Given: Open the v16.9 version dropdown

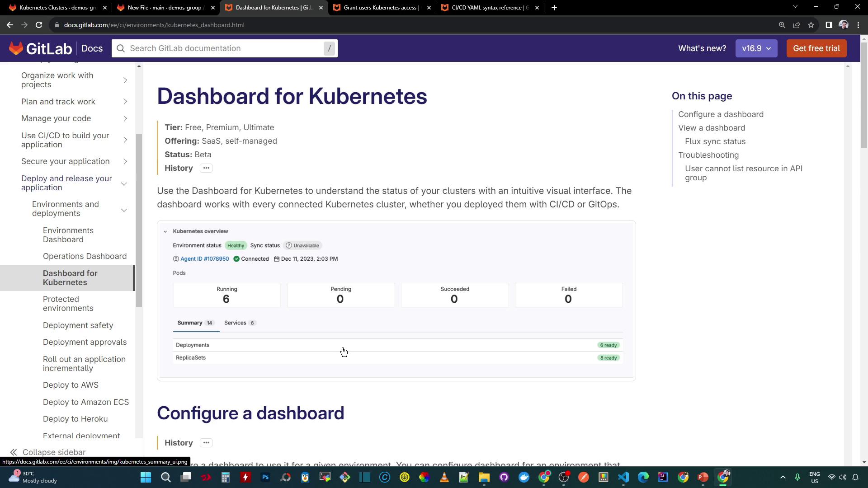Looking at the screenshot, I should [x=756, y=48].
